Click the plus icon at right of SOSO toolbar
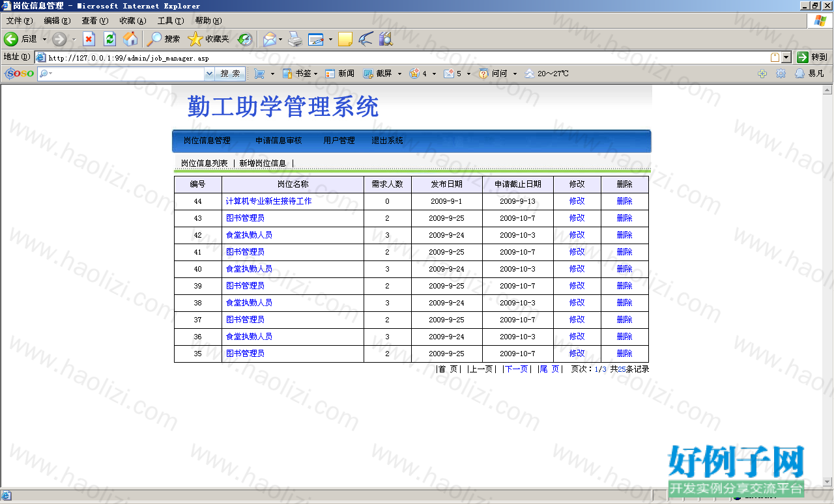The width and height of the screenshot is (834, 504). point(763,74)
